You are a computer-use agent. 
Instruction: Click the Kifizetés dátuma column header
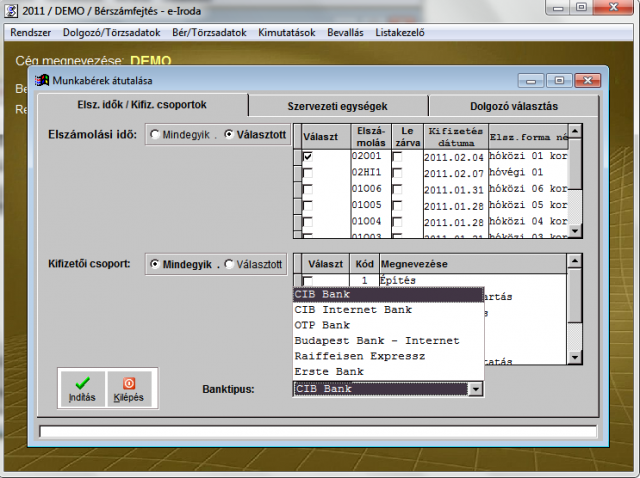[x=454, y=136]
